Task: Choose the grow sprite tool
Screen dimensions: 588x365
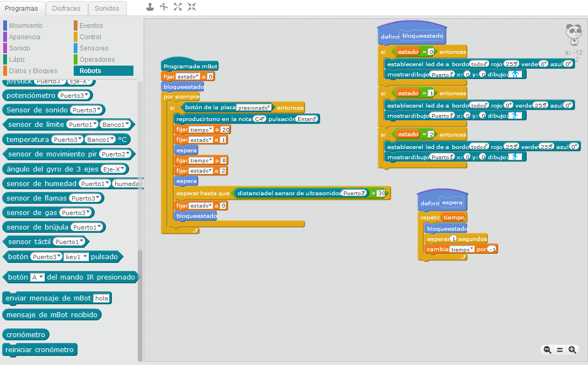Action: pyautogui.click(x=178, y=7)
